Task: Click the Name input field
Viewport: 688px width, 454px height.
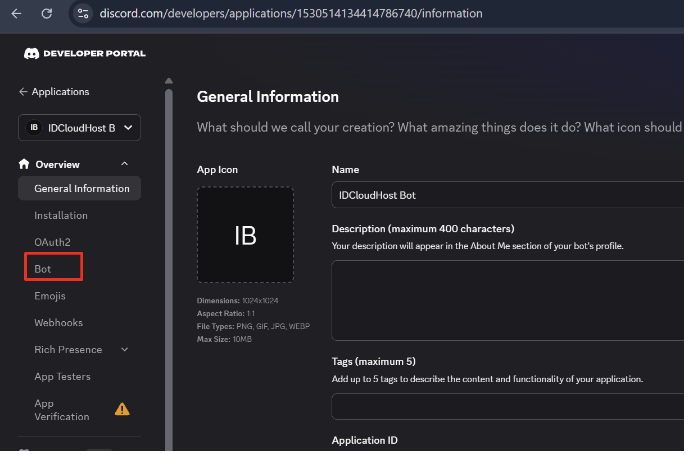Action: click(508, 196)
